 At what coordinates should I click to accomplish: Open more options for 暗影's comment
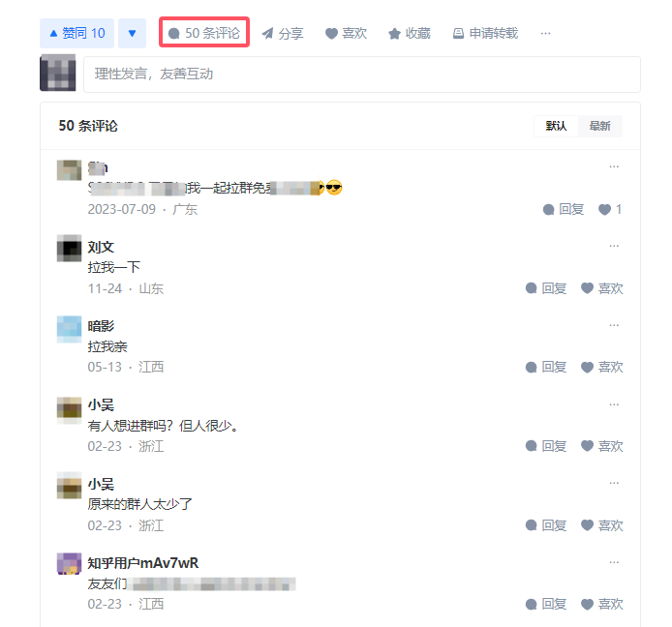[614, 325]
